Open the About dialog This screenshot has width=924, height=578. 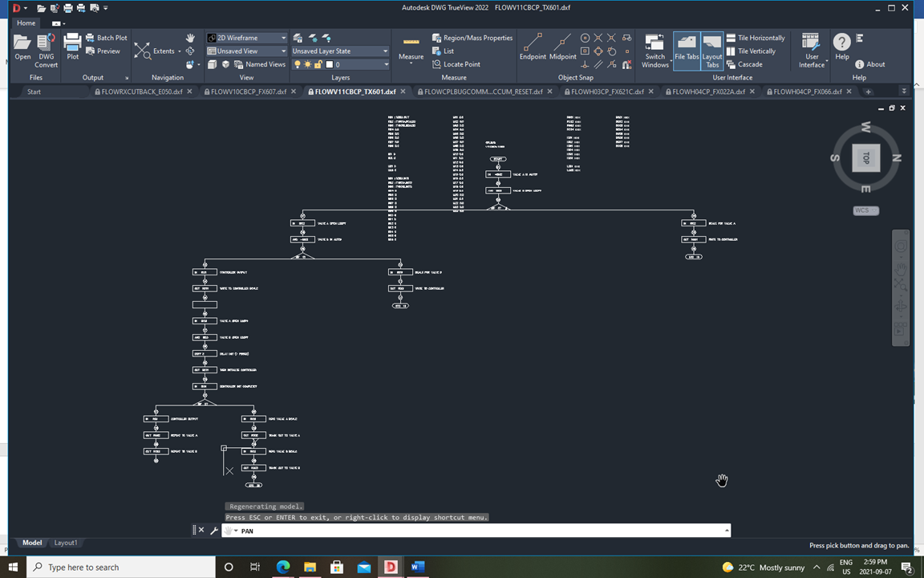[x=869, y=64]
